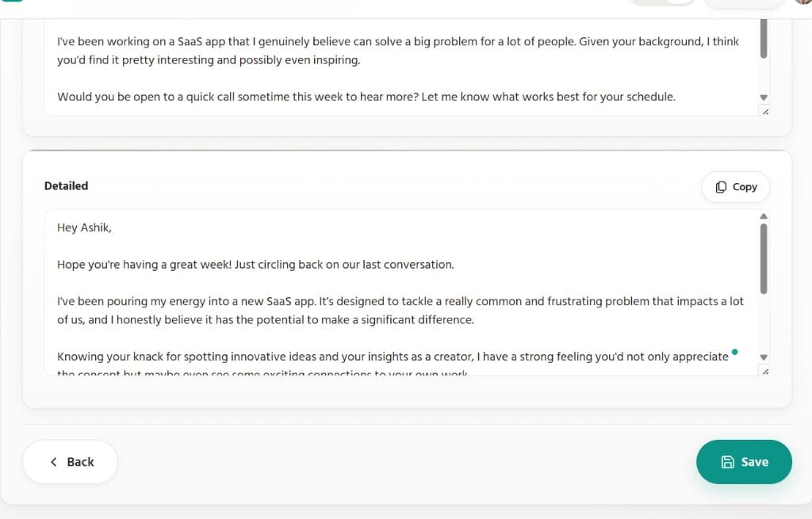This screenshot has width=812, height=519.
Task: Click the upper message box resize handle
Action: pyautogui.click(x=764, y=112)
